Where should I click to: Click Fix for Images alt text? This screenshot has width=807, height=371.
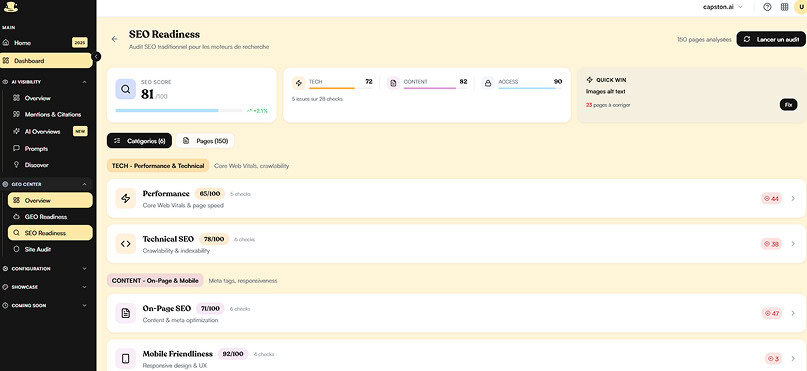click(788, 104)
